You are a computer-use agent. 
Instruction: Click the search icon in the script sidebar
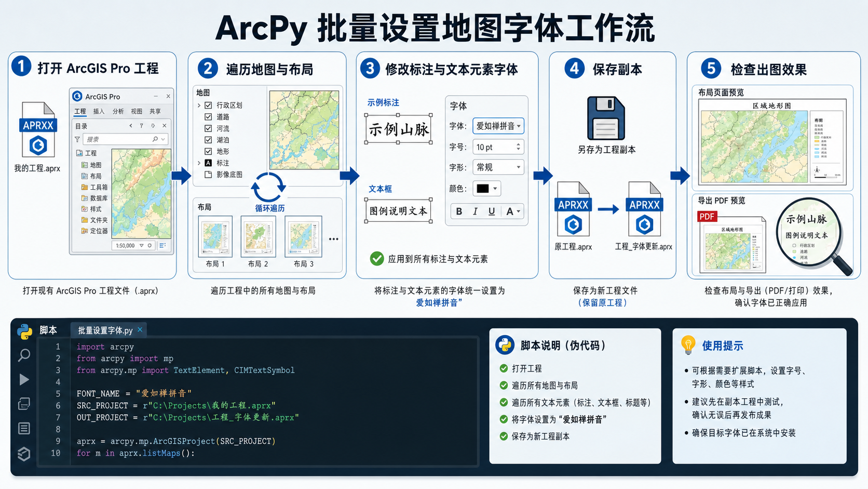click(x=24, y=355)
